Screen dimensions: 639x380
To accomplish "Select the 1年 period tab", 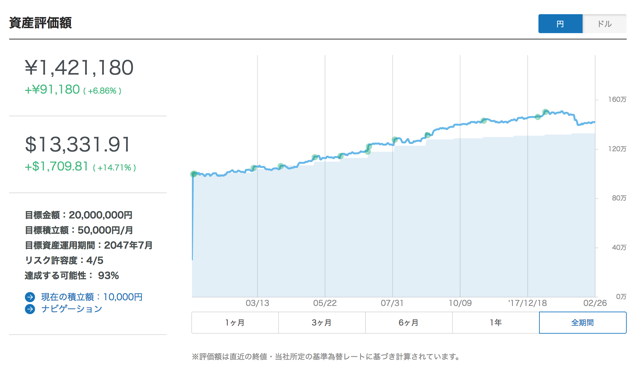I will pyautogui.click(x=496, y=323).
